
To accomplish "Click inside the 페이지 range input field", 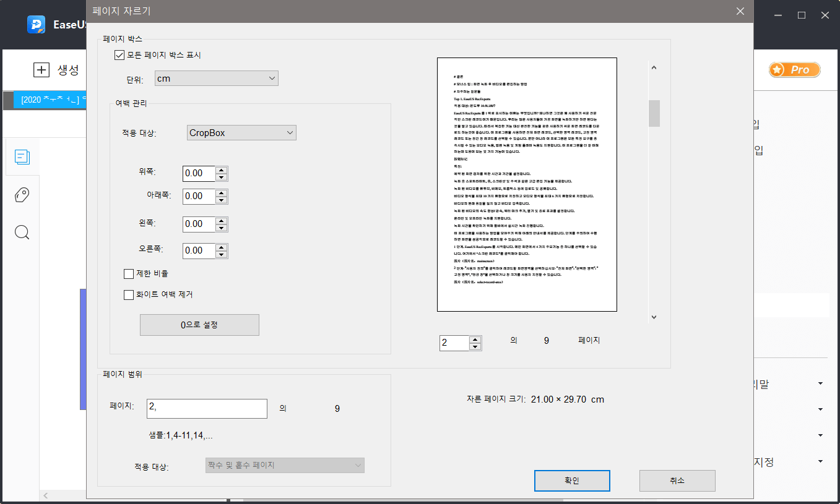I will (206, 408).
